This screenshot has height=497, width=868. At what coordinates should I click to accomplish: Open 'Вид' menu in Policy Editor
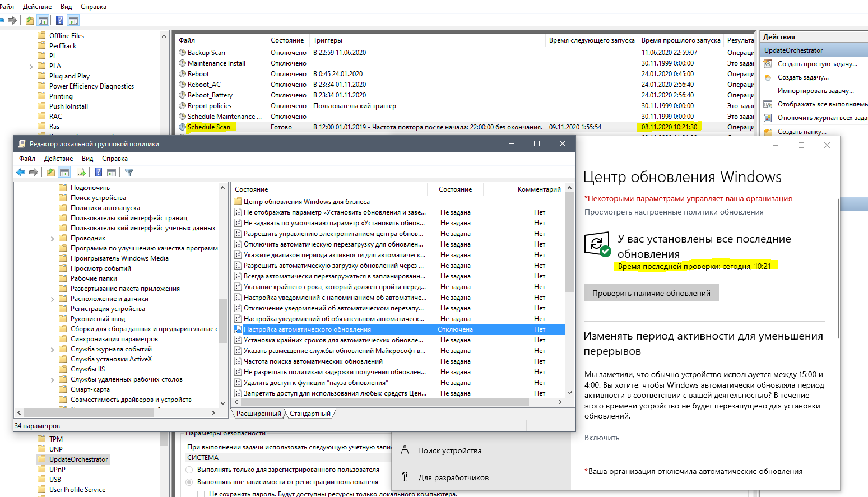(x=87, y=159)
